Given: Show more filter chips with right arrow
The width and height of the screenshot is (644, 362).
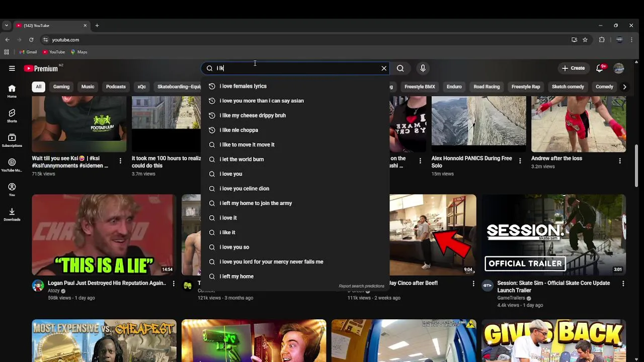Looking at the screenshot, I should tap(624, 86).
